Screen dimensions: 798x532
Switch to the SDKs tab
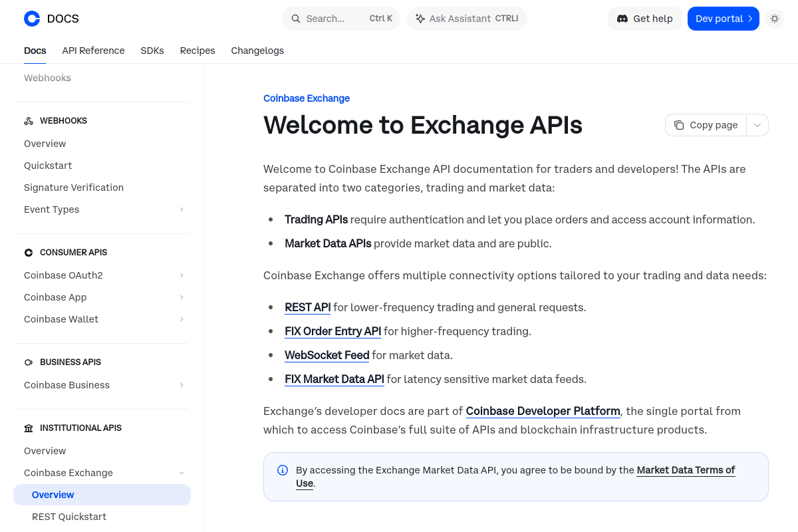pos(152,51)
